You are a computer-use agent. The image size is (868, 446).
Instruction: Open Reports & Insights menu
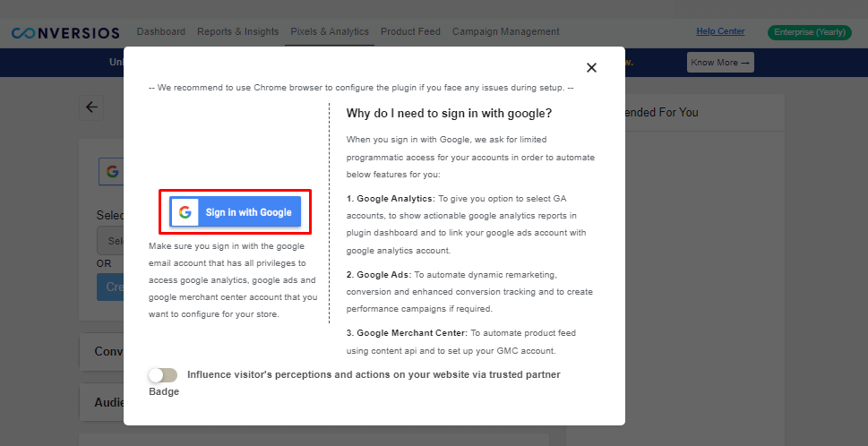click(238, 31)
